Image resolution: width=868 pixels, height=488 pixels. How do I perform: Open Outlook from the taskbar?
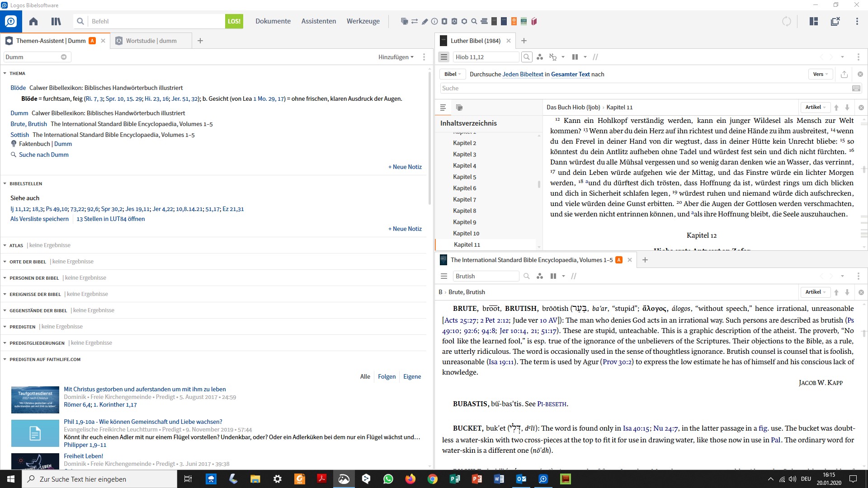pos(521,479)
